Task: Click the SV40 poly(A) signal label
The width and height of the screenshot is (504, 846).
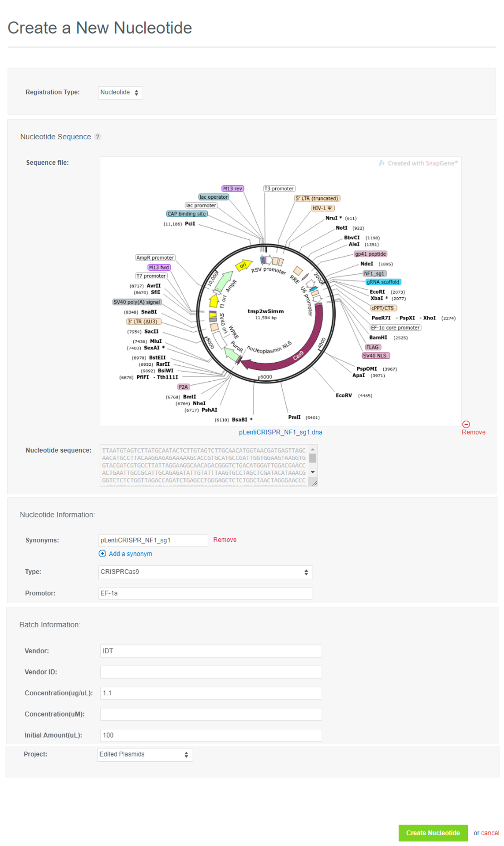Action: [x=137, y=302]
